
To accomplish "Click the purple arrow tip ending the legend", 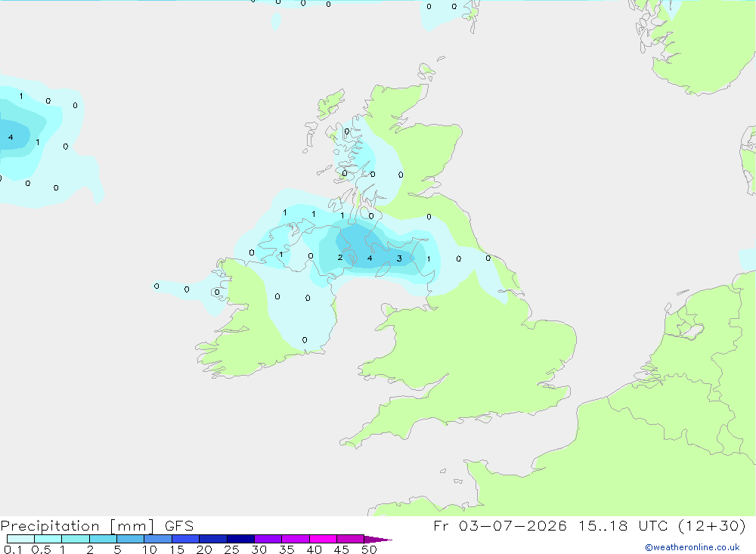I will [x=378, y=539].
